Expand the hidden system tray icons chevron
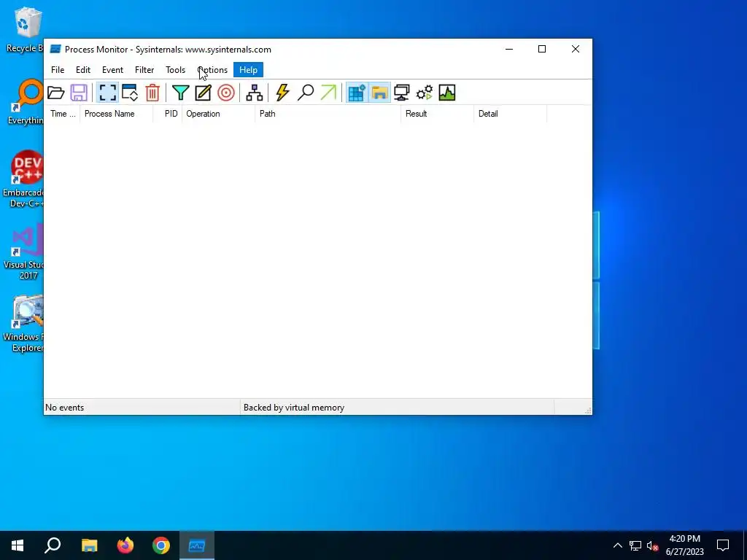 [617, 545]
